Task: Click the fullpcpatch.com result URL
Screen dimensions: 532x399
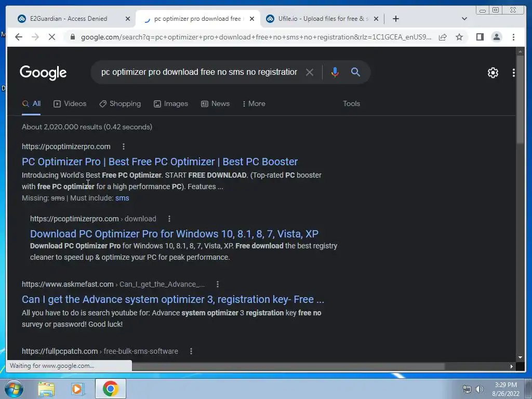Action: (x=100, y=351)
